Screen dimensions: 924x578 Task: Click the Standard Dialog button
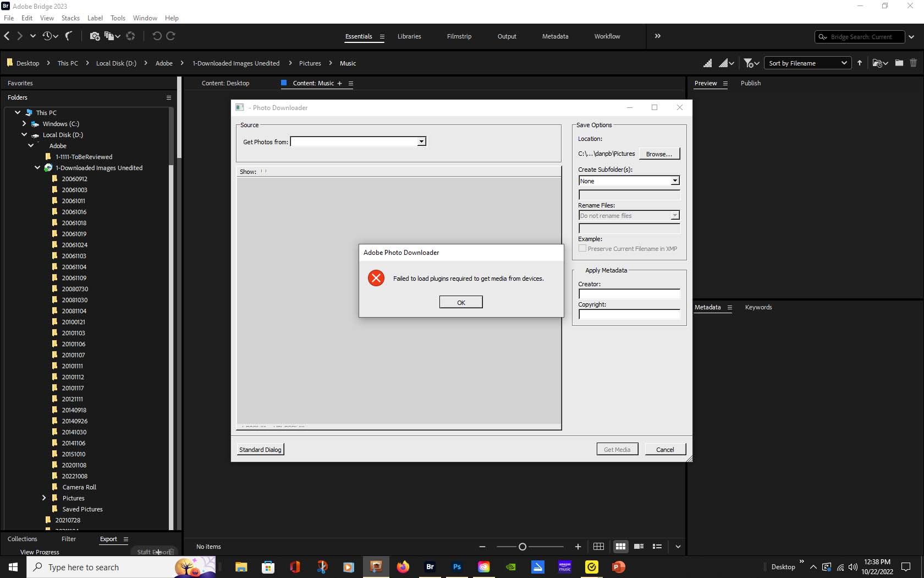pos(260,450)
